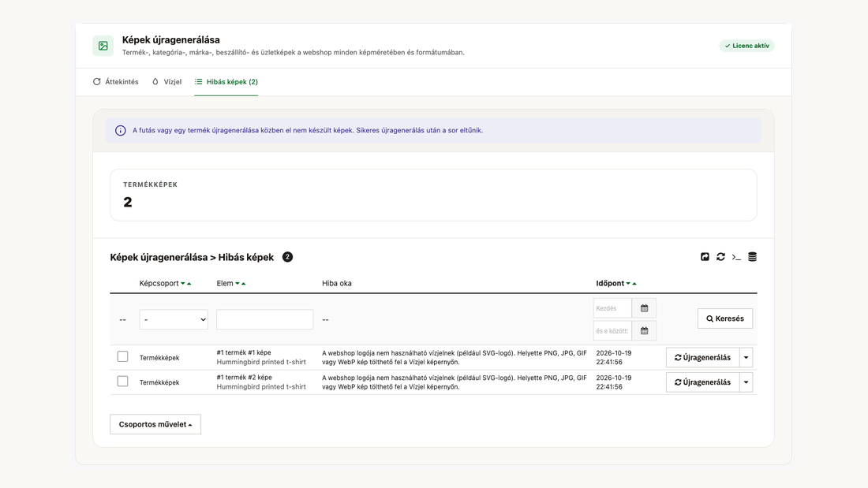The image size is (868, 488).
Task: Sort Elem column descending arrow
Action: tap(238, 283)
